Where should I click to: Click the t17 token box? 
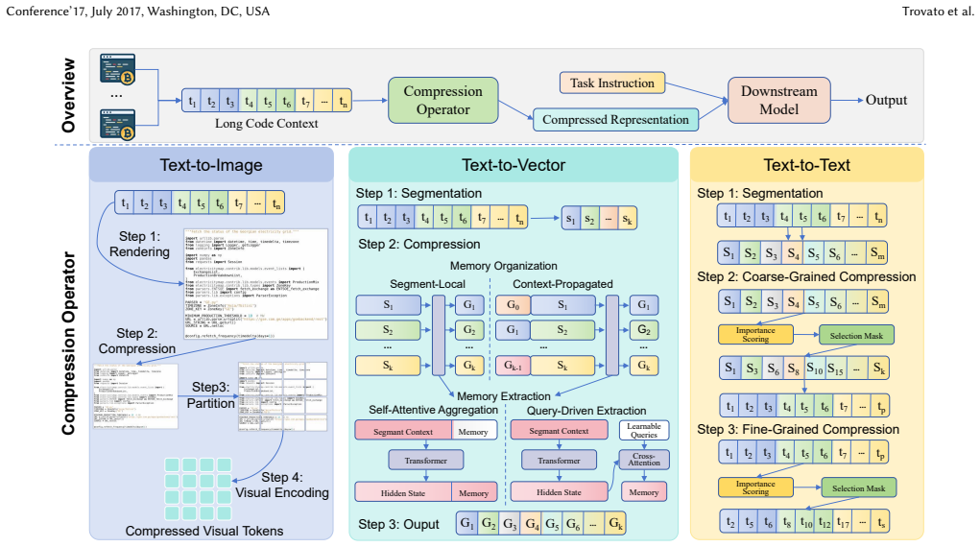click(843, 522)
